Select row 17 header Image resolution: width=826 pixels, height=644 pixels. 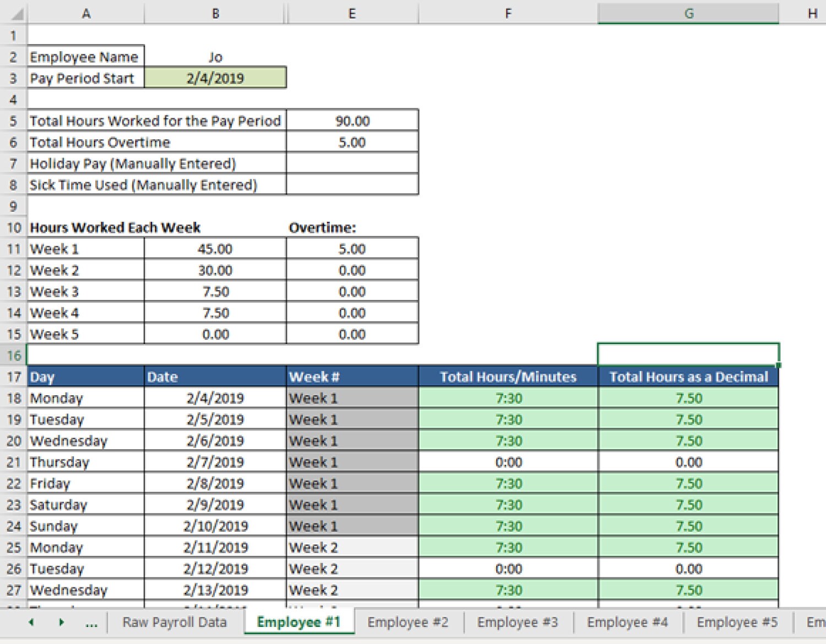(x=13, y=376)
